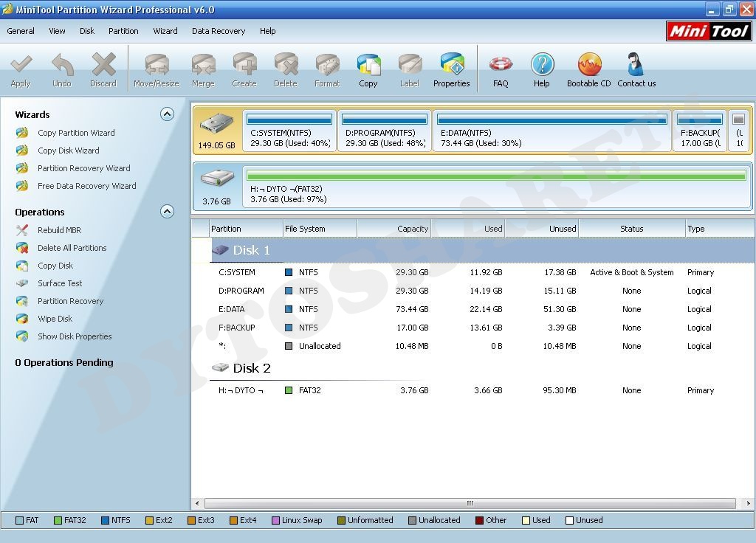Image resolution: width=756 pixels, height=543 pixels.
Task: Click the Status column header
Action: click(x=632, y=229)
